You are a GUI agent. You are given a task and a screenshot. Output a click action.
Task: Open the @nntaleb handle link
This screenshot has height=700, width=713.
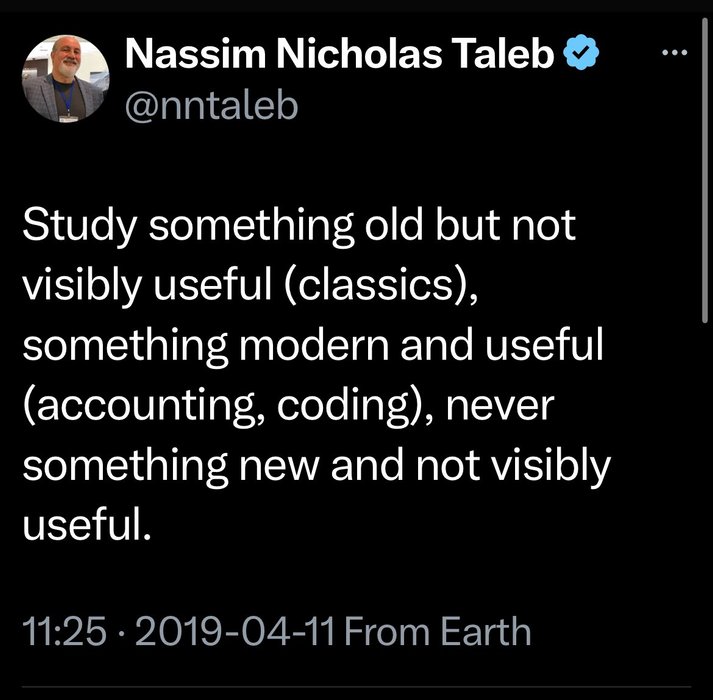211,104
